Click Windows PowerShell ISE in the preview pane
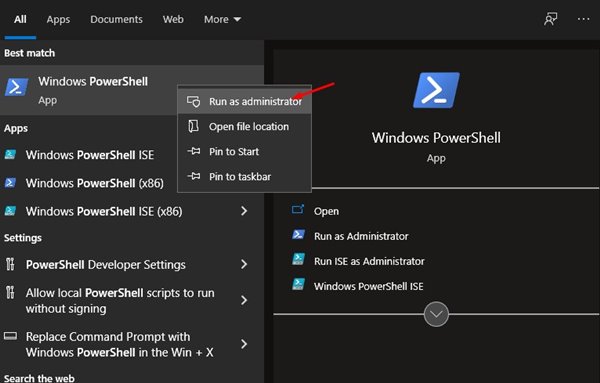Screen dimensions: 600x383 [368, 286]
